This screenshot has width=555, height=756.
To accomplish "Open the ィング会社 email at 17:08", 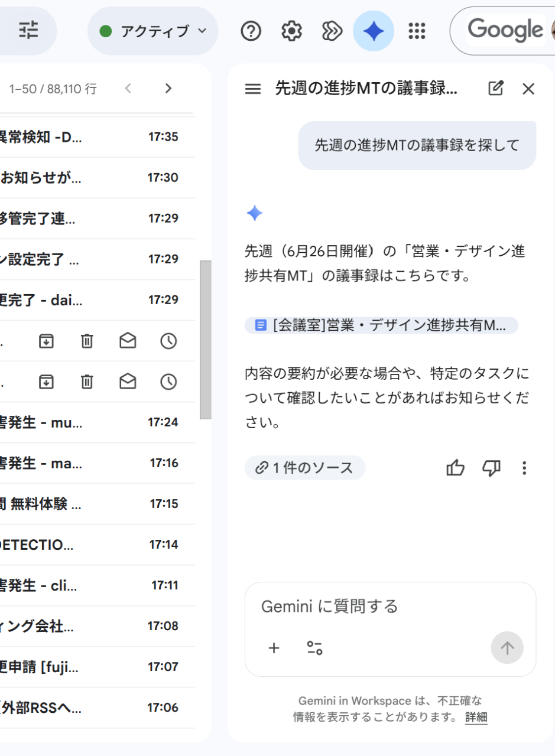I will pyautogui.click(x=98, y=626).
